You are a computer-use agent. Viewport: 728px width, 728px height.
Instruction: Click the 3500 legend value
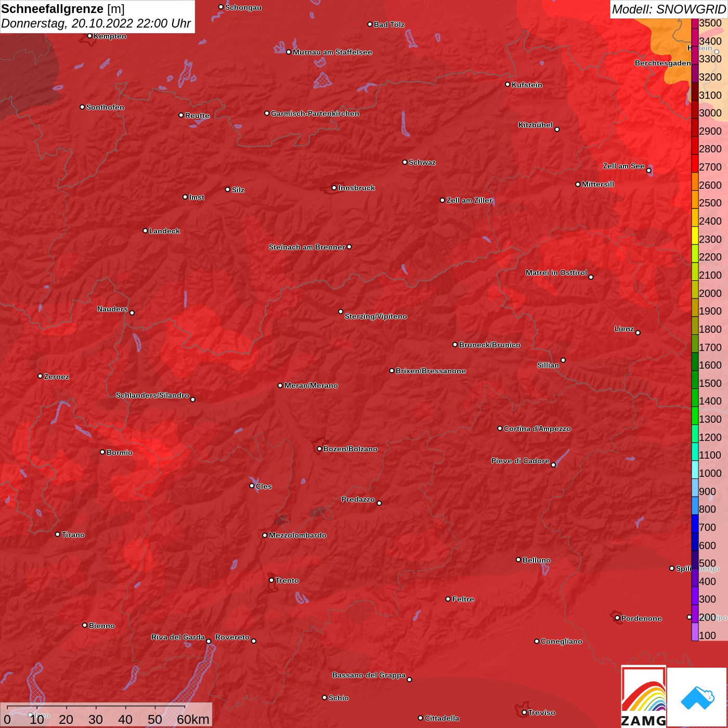pyautogui.click(x=710, y=23)
